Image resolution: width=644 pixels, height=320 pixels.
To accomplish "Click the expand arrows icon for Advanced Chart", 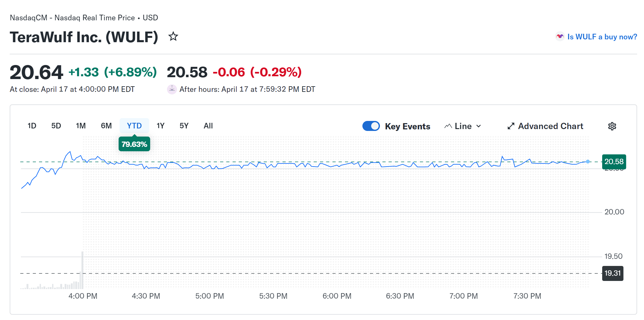I will coord(511,126).
